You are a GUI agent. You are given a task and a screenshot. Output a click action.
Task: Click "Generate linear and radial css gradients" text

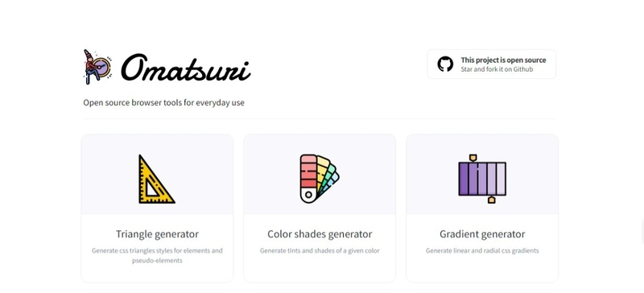(x=482, y=250)
